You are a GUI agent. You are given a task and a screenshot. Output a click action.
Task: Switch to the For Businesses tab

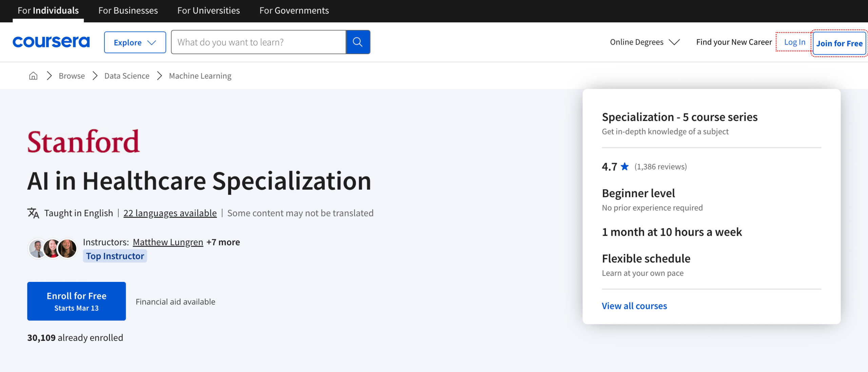tap(128, 11)
